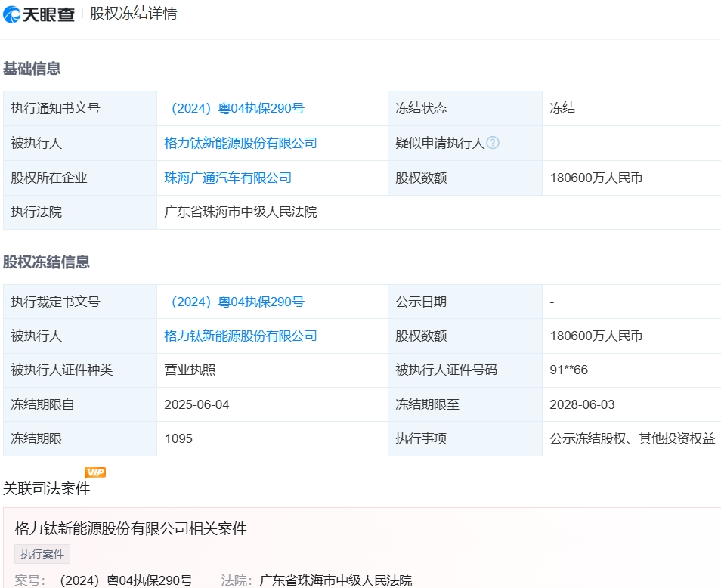This screenshot has width=721, height=588.
Task: Click the 执行事项 label
Action: (421, 438)
